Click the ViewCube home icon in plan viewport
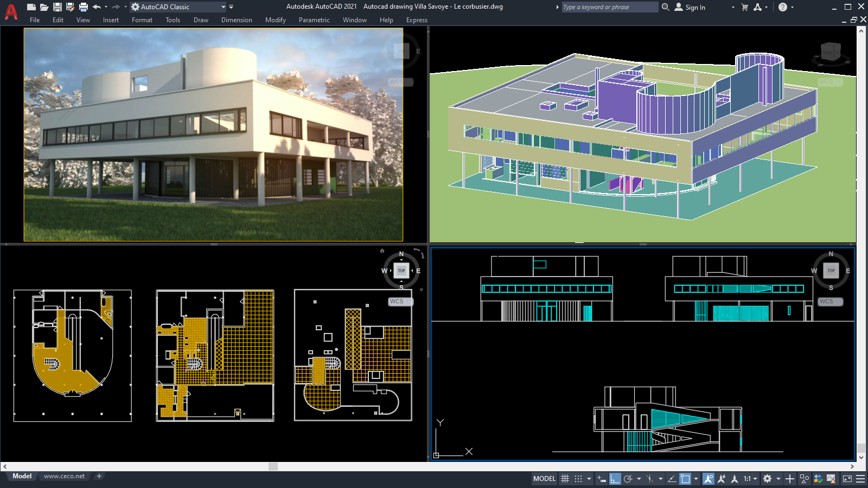 tap(382, 251)
